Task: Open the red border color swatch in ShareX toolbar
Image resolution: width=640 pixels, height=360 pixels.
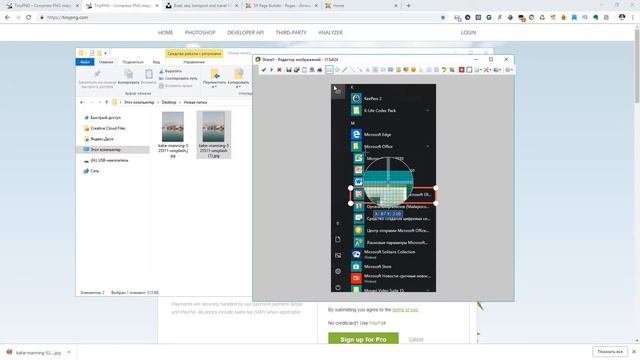Action: tap(462, 70)
